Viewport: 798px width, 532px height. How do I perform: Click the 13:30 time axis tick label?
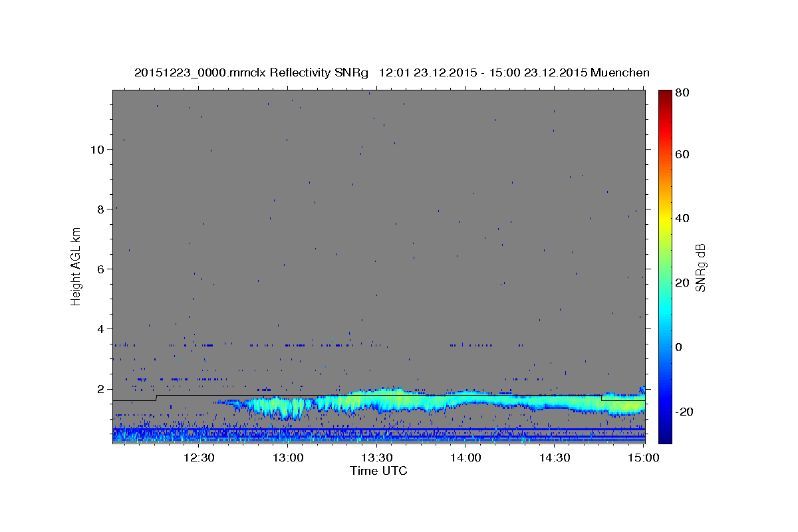tap(377, 458)
